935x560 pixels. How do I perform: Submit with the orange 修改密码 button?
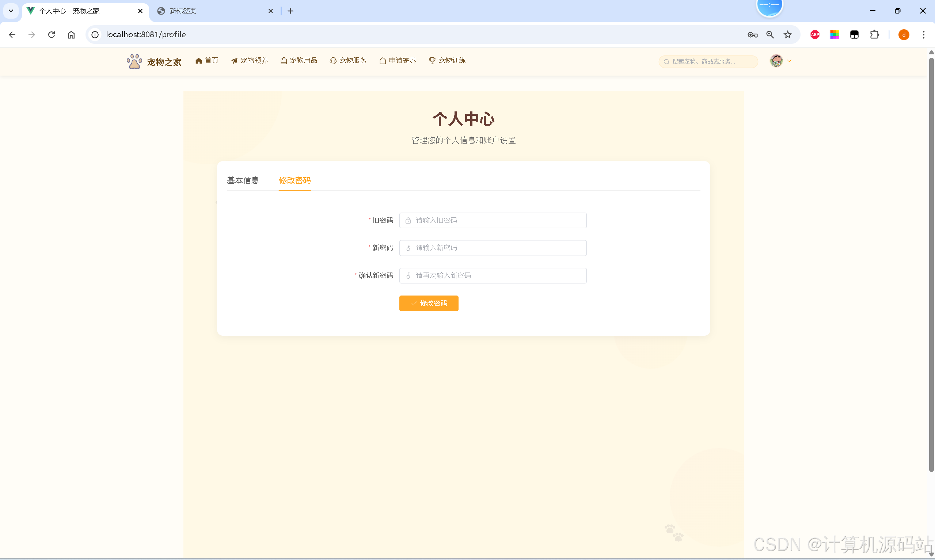[429, 304]
